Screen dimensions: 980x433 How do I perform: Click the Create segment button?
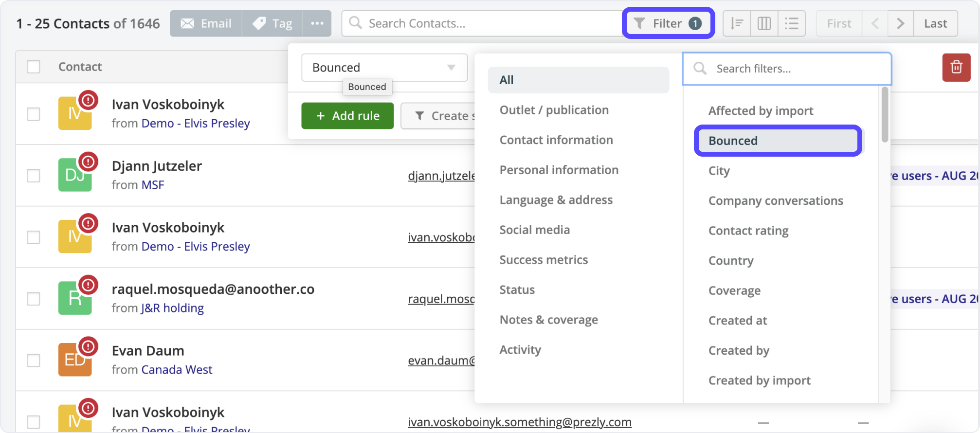click(x=438, y=116)
